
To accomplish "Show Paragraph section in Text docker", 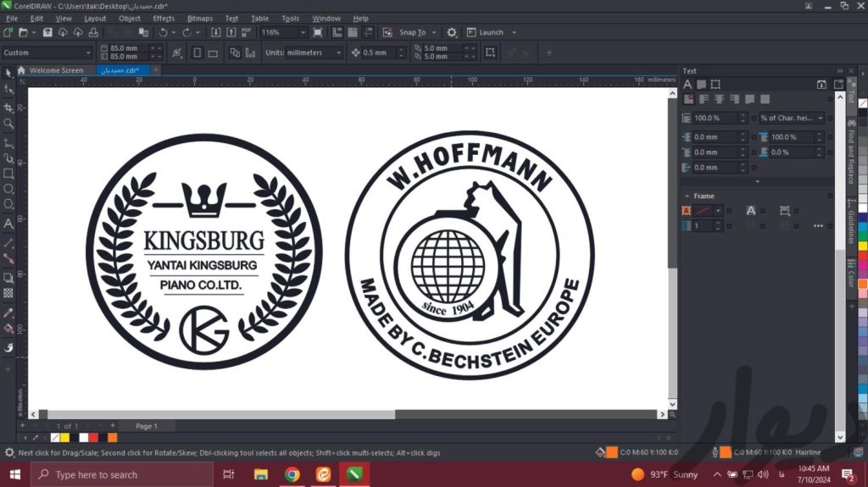I will point(701,85).
